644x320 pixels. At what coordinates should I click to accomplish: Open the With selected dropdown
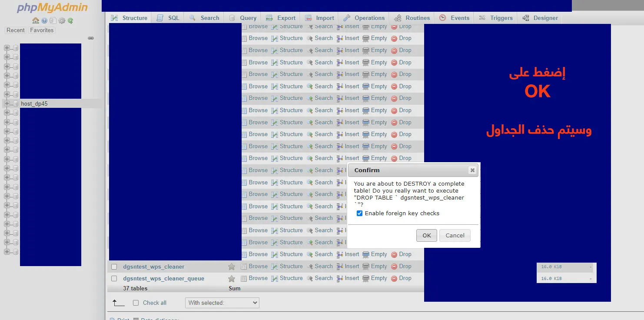[222, 303]
